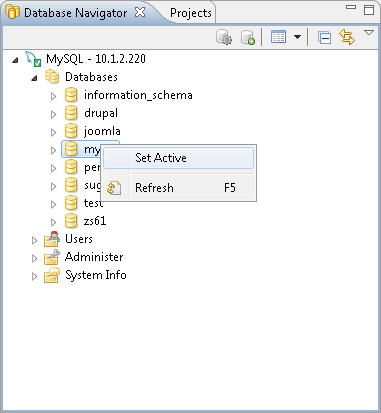The height and width of the screenshot is (413, 381).
Task: Select the Users tree label
Action: tap(79, 239)
